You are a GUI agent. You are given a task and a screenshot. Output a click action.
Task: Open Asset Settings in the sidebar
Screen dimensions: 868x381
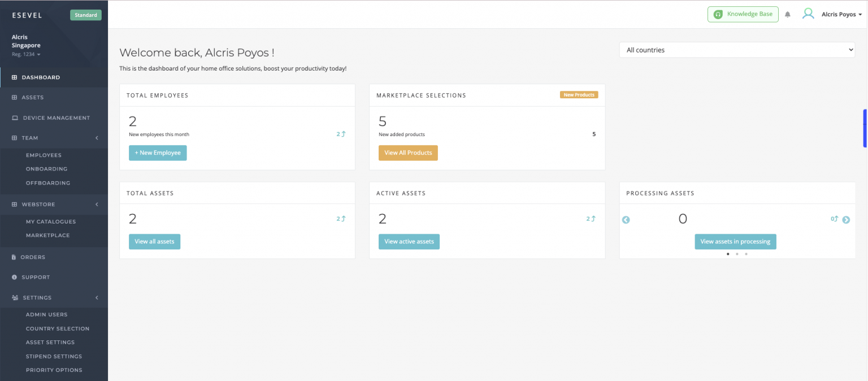[50, 342]
